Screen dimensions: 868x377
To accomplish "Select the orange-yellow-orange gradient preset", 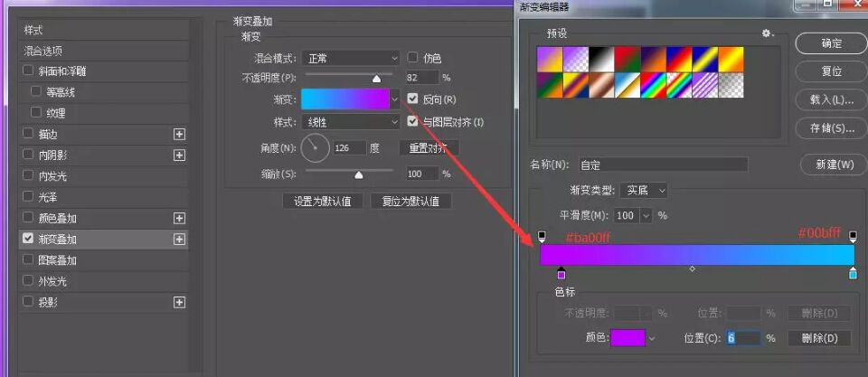I will point(731,60).
